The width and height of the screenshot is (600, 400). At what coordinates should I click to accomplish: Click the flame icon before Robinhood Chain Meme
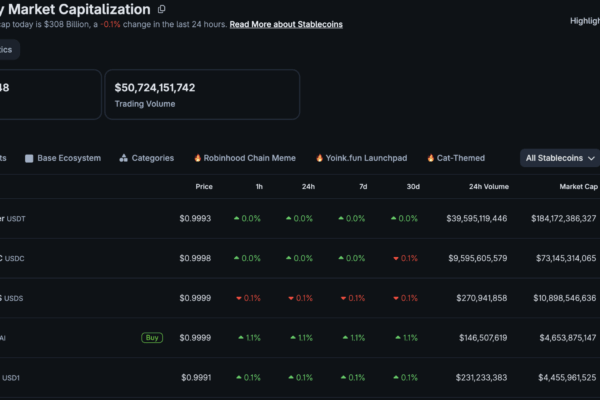(197, 158)
